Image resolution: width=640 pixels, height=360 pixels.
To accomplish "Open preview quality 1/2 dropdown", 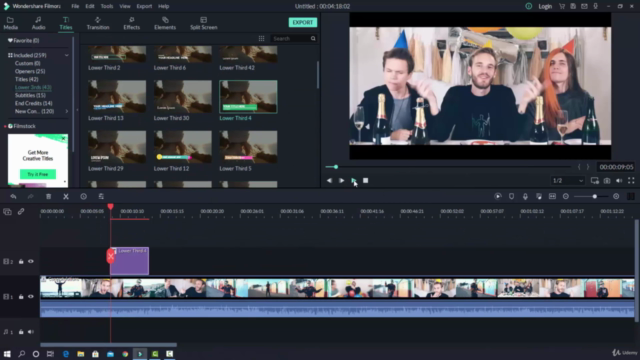I will click(567, 180).
